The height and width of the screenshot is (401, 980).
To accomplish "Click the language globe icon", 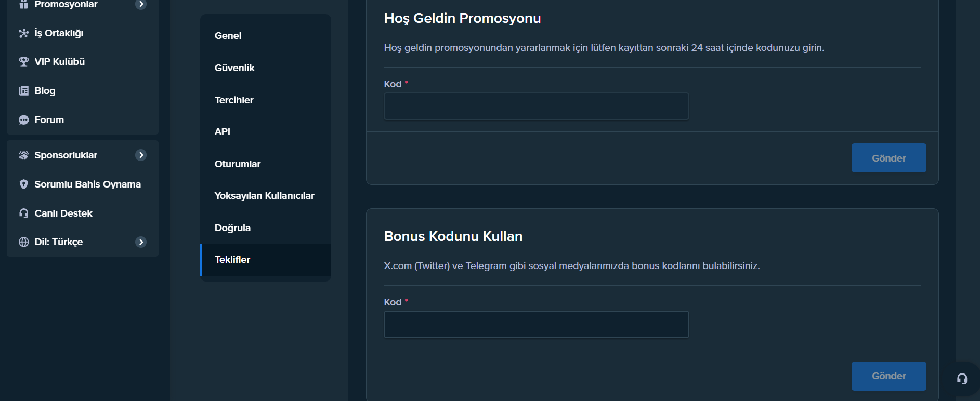I will 23,242.
